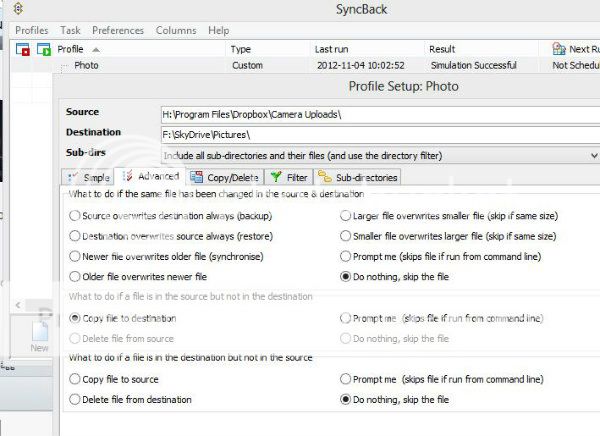
Task: Click the green-marked icon beside the Profile header
Action: pyautogui.click(x=43, y=49)
